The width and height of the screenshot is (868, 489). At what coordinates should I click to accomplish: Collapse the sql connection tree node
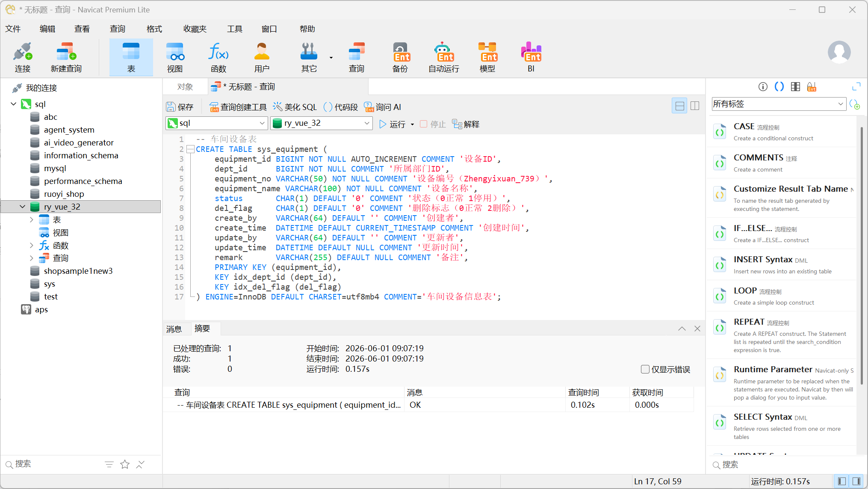(13, 104)
